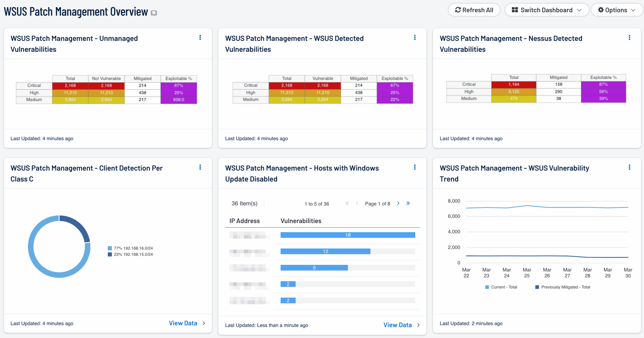
Task: Click the dashboard description icon beside the title
Action: (x=154, y=13)
